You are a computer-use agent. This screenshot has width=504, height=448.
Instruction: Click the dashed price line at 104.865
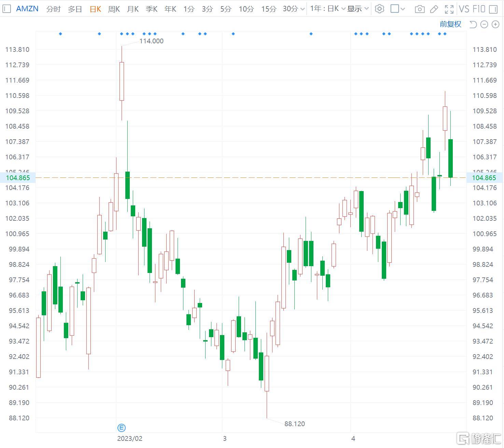click(239, 178)
